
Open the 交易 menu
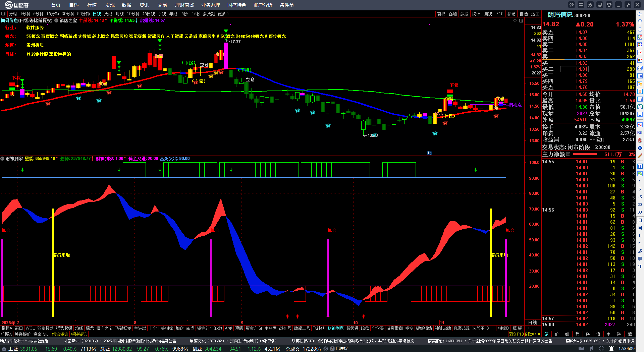(x=162, y=5)
